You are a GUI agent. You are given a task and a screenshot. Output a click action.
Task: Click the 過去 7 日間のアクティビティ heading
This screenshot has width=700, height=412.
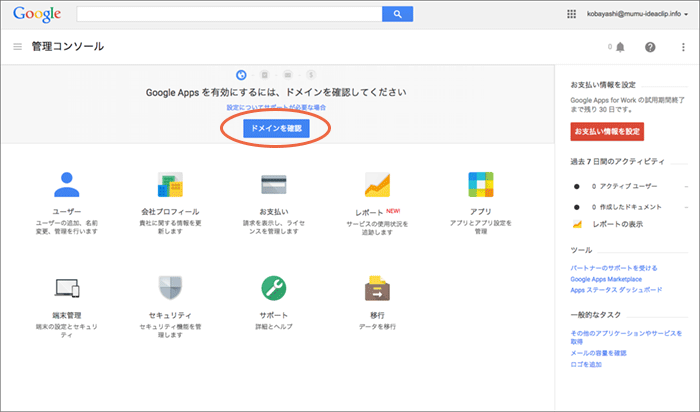click(x=617, y=162)
